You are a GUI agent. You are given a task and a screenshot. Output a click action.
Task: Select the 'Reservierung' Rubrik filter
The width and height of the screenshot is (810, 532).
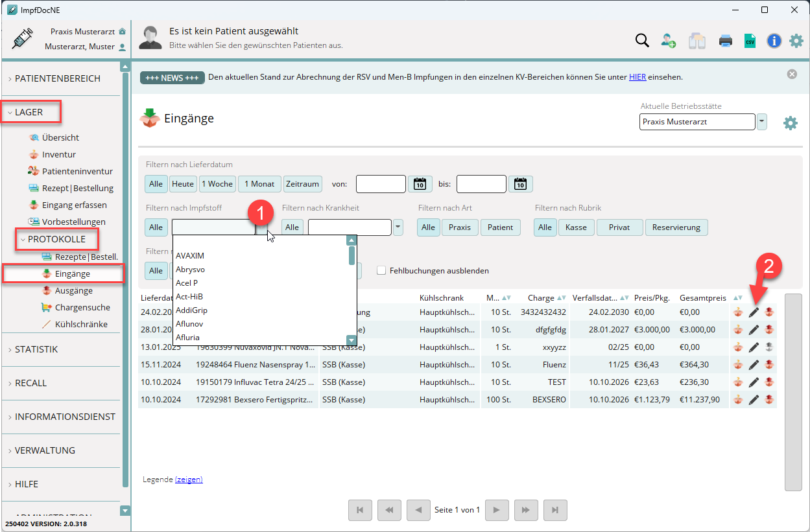pyautogui.click(x=676, y=227)
